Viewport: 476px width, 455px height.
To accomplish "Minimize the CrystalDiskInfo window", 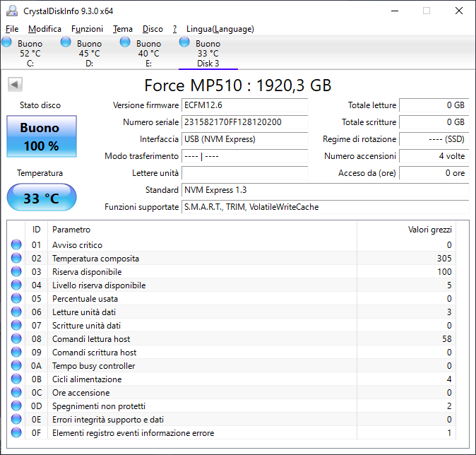I will (395, 11).
